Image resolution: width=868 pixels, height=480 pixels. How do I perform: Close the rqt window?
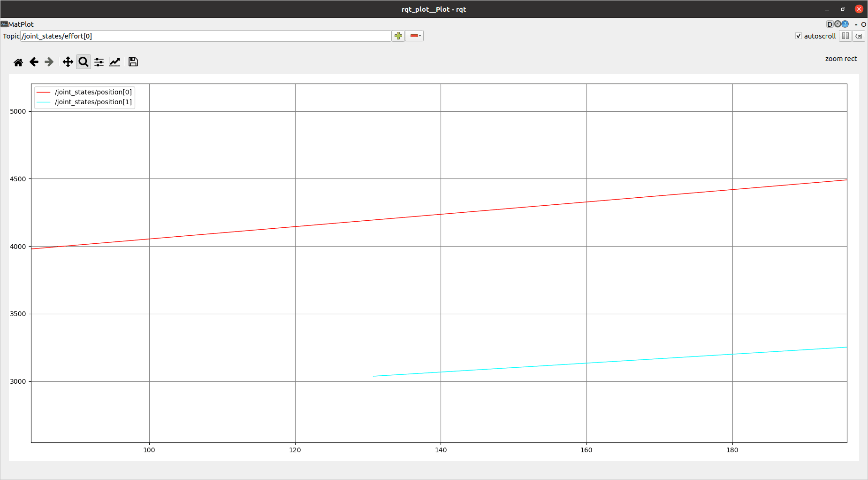pyautogui.click(x=859, y=9)
